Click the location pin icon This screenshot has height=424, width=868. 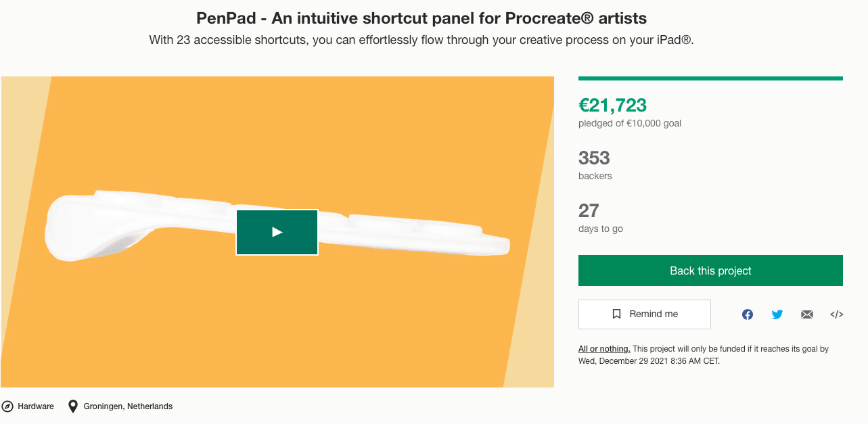tap(73, 406)
